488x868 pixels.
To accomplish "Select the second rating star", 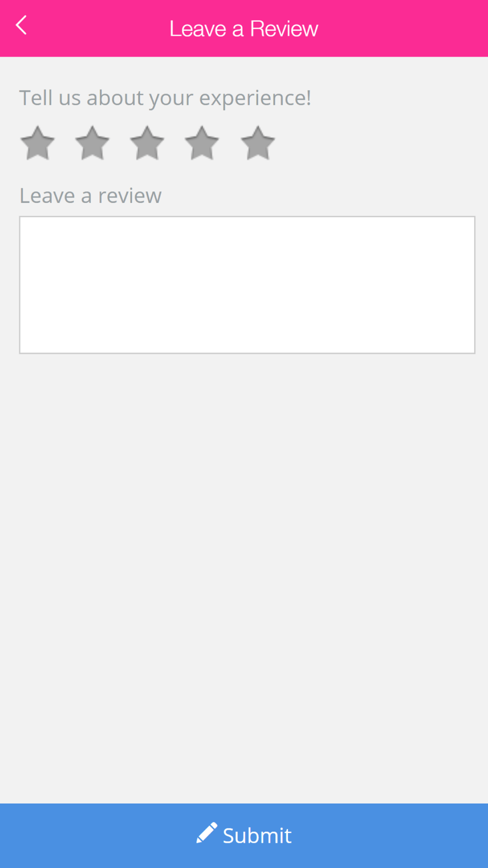I will pyautogui.click(x=92, y=143).
